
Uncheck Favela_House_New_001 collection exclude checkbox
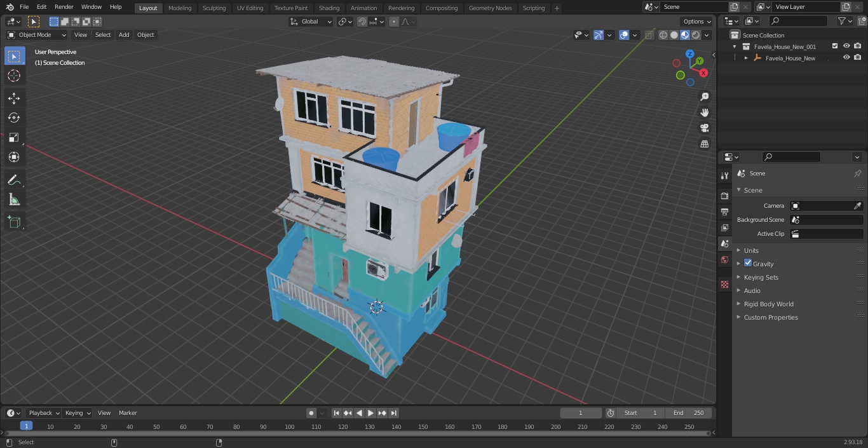(835, 46)
